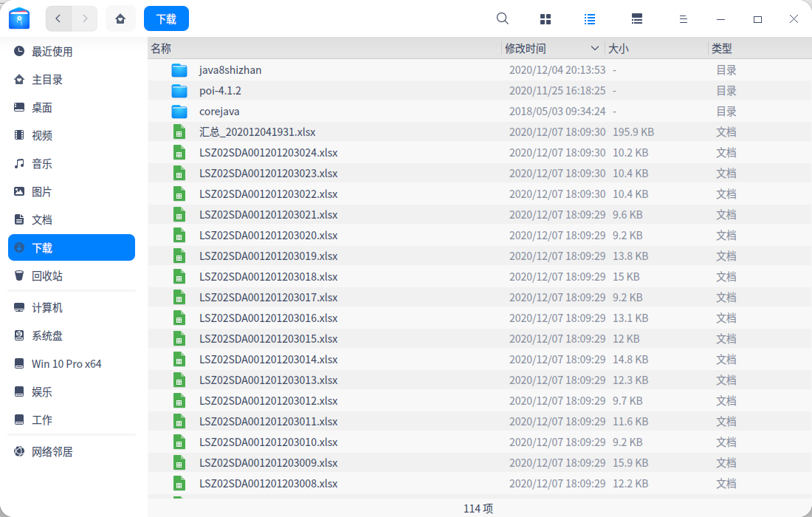Open 娱乐 disk in the sidebar

(x=72, y=391)
